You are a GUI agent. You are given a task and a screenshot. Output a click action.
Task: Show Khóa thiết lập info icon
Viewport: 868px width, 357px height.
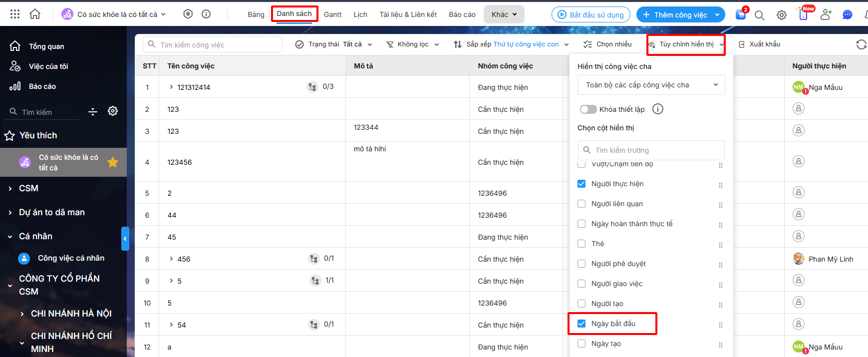[658, 109]
